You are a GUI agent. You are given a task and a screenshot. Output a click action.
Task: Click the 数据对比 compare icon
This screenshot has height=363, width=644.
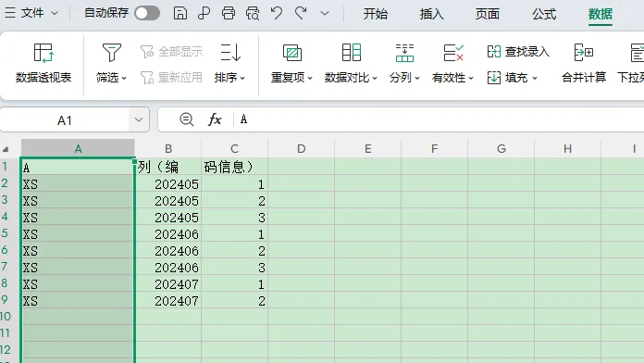tap(352, 53)
